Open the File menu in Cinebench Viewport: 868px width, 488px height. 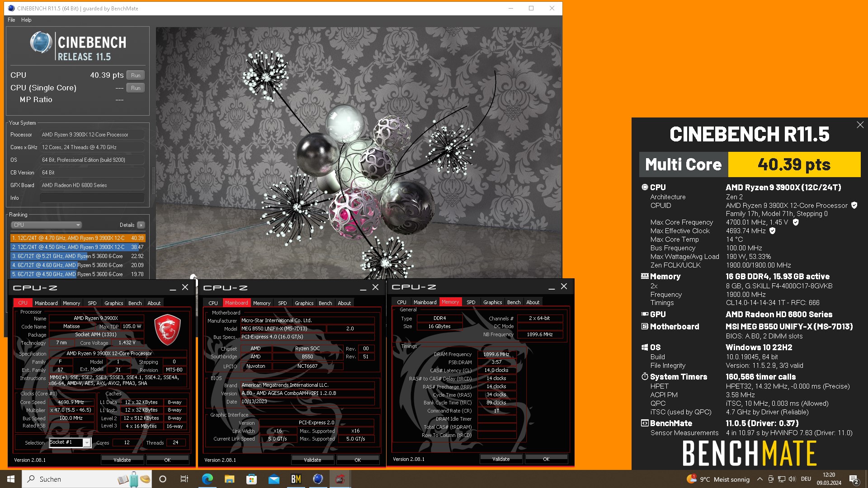[11, 20]
